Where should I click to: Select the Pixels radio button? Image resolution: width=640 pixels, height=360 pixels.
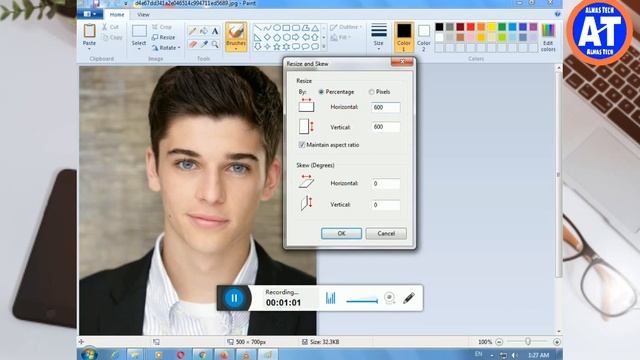tap(371, 92)
